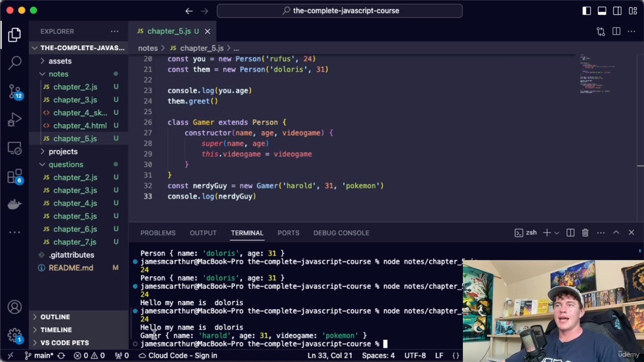Open the remote window status bar button
Image resolution: width=644 pixels, height=362 pixels.
10,355
